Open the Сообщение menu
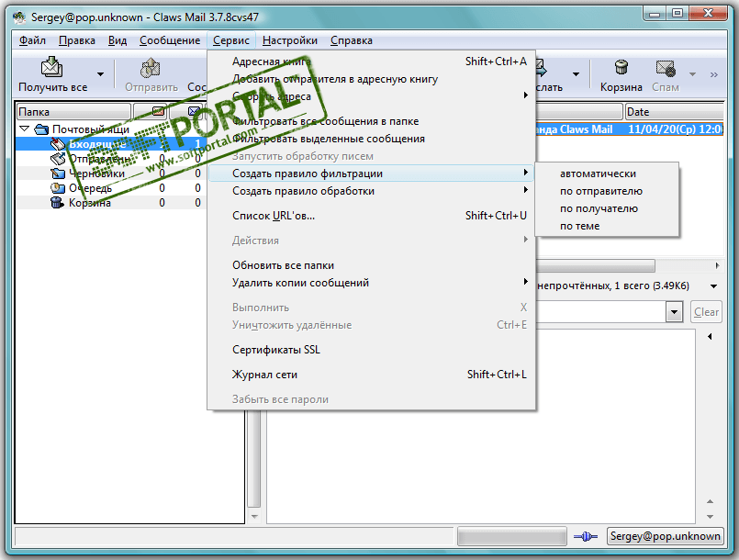Screen dimensions: 739x560 tap(170, 40)
